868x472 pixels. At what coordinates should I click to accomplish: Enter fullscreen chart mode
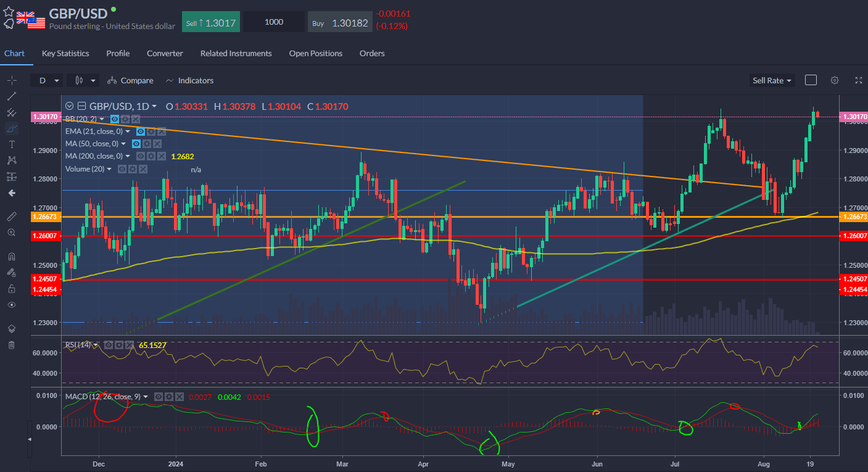click(x=858, y=80)
